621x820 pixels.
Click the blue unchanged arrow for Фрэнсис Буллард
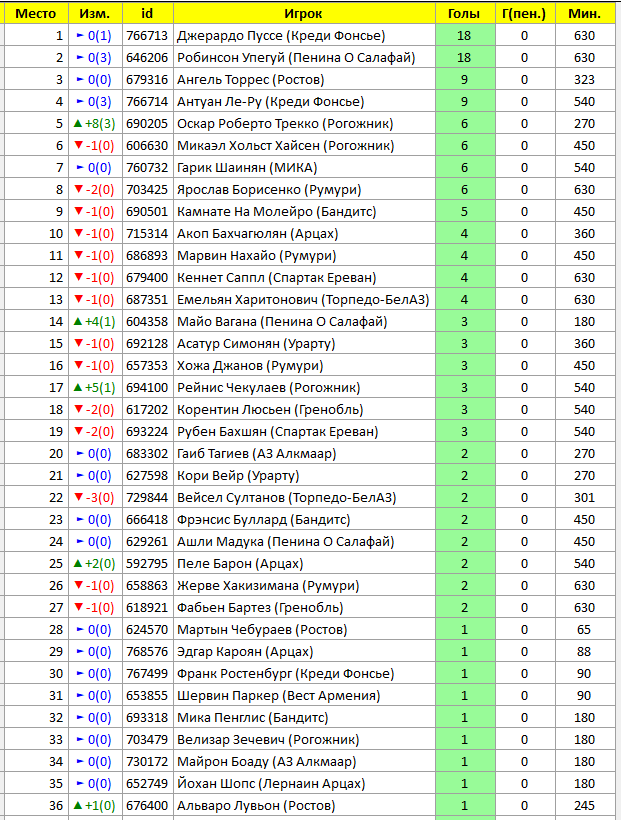80,519
